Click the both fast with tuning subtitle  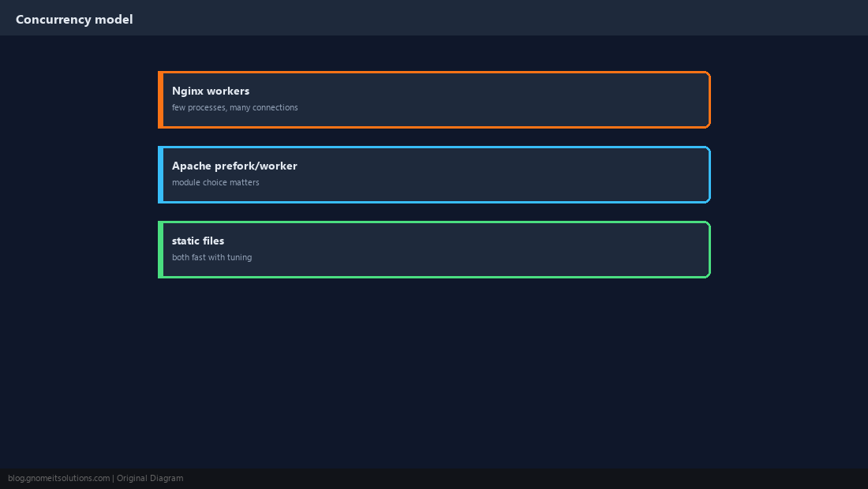point(211,257)
